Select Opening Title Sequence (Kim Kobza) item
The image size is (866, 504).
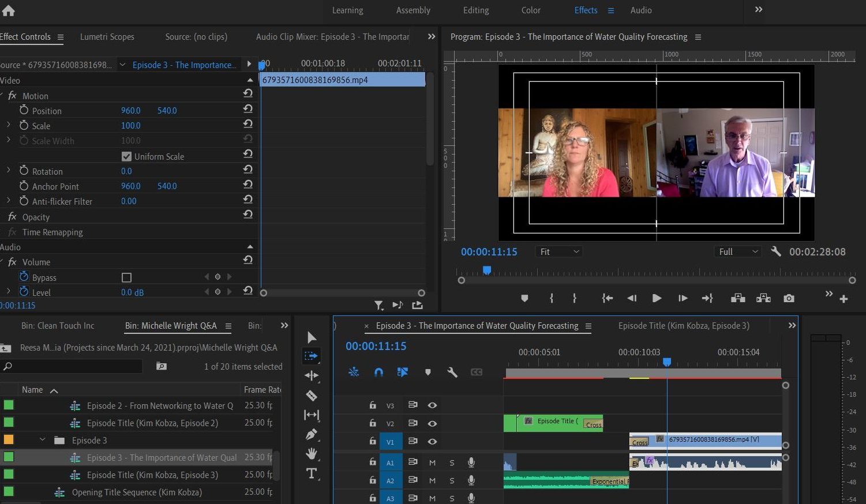coord(137,492)
